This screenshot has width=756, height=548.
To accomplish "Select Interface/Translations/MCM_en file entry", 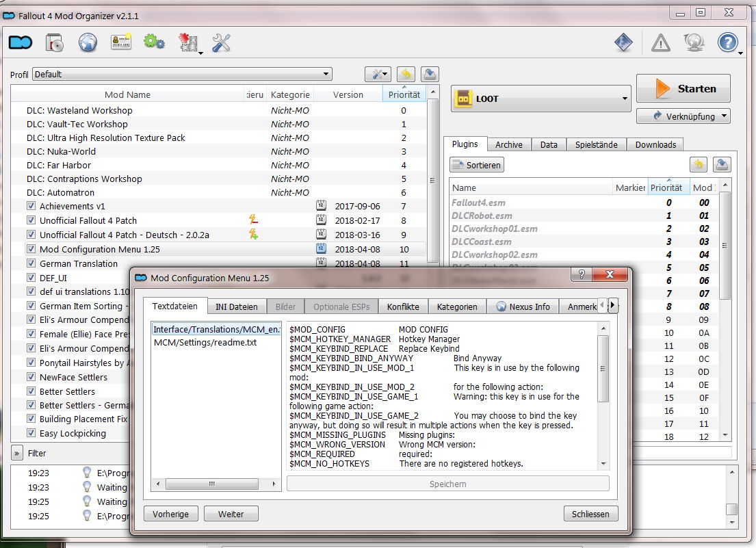I will pyautogui.click(x=216, y=329).
